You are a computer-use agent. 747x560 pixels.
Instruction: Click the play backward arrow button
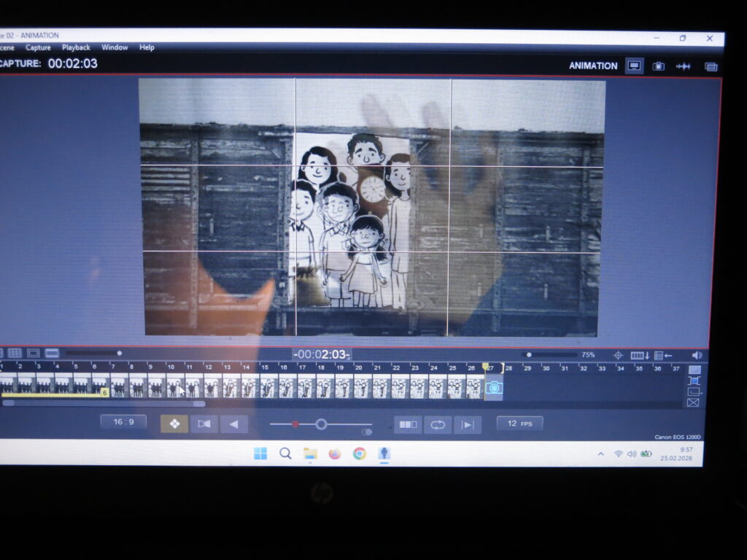(x=234, y=424)
